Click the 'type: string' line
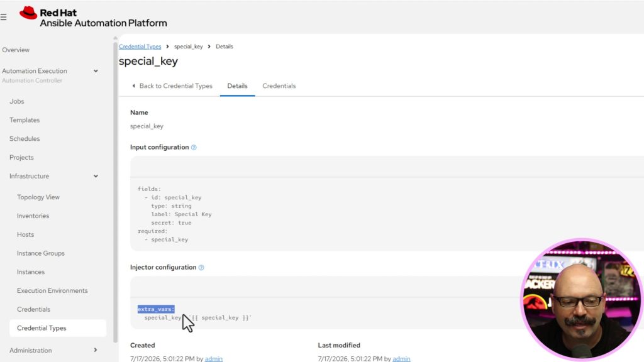Image resolution: width=644 pixels, height=362 pixels. point(171,206)
